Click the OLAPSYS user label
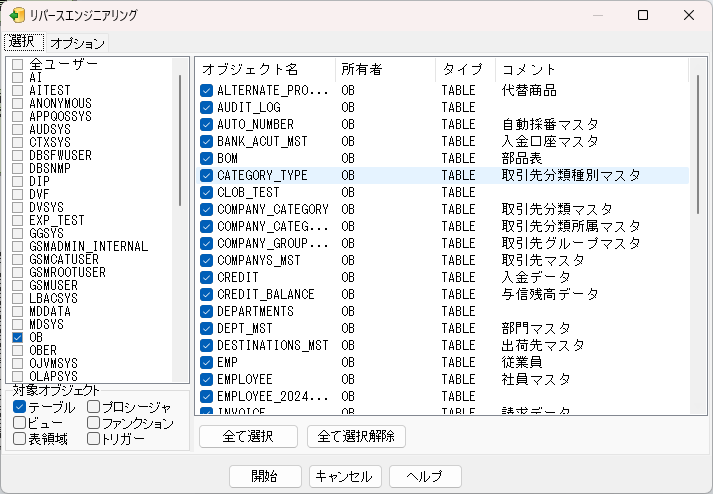 [x=54, y=376]
